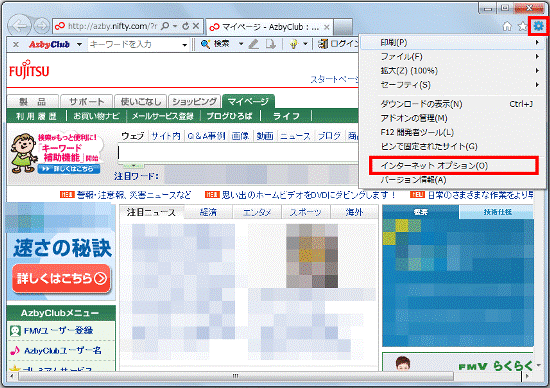Viewport: 550px width, 388px height.
Task: Expand the AzbyClub logo dropdown arrow
Action: [80, 45]
